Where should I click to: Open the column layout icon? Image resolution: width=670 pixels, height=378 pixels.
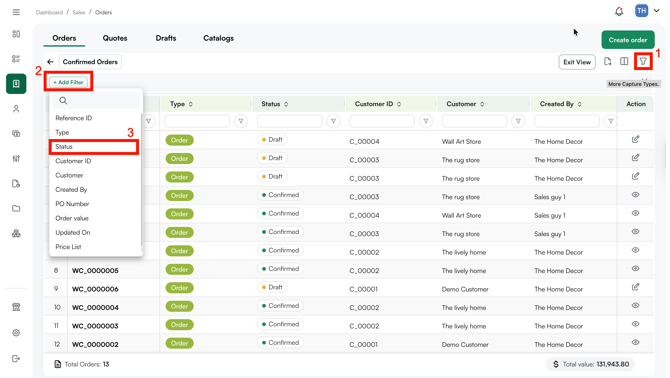tap(624, 62)
